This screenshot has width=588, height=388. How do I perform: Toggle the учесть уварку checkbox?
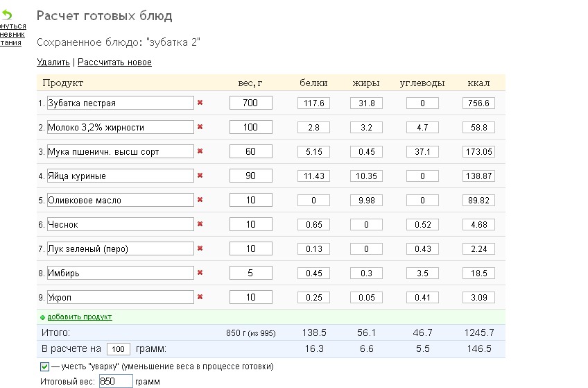pyautogui.click(x=44, y=366)
